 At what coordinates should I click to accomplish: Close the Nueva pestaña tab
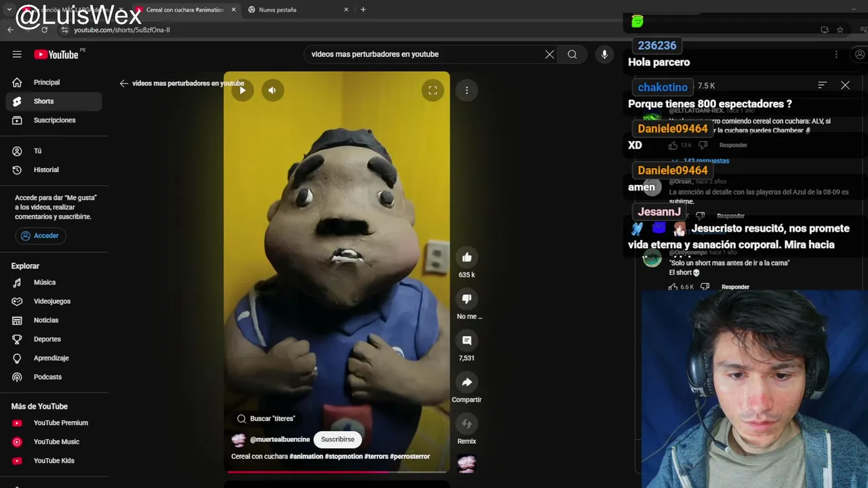(x=346, y=9)
